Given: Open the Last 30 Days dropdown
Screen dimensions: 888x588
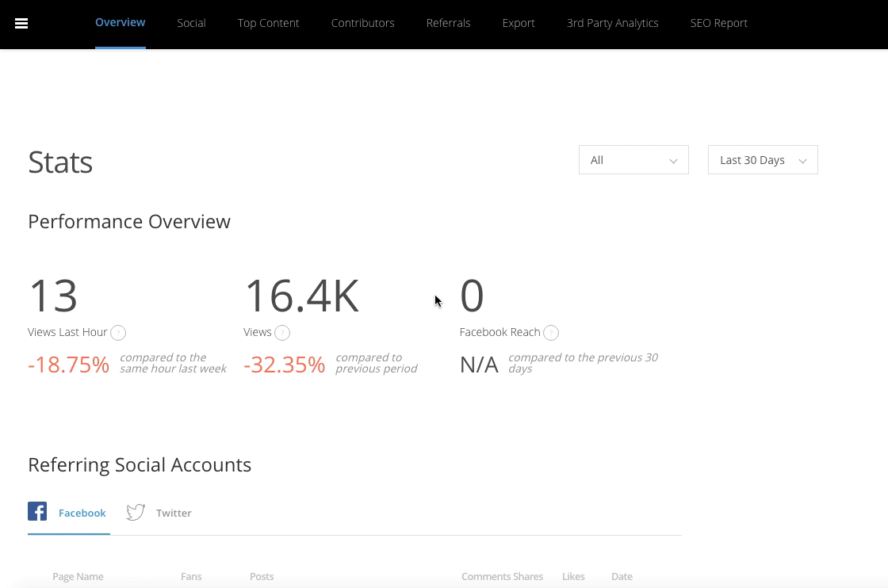Looking at the screenshot, I should 763,160.
